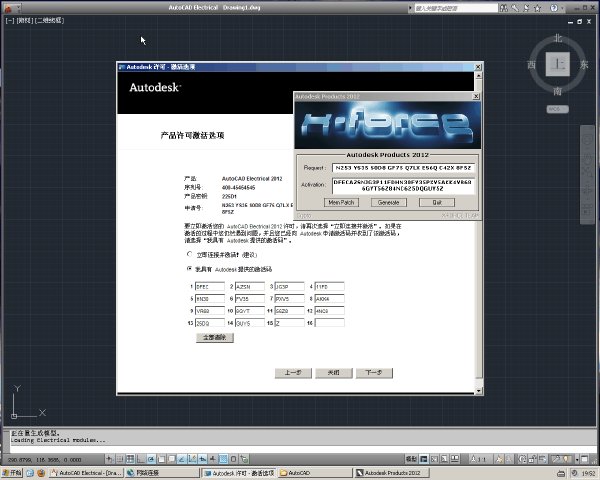Click the activation dialog scrollbar up arrow
This screenshot has width=600, height=480.
coord(479,75)
